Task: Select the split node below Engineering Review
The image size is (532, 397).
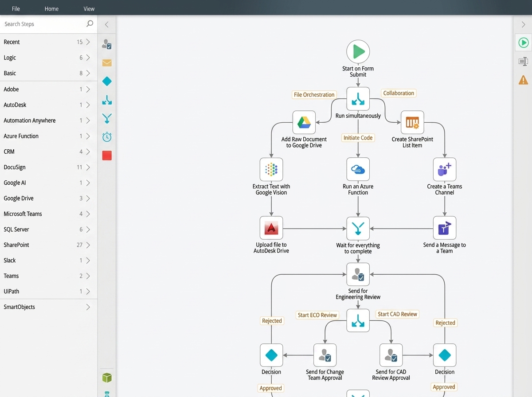Action: point(358,320)
